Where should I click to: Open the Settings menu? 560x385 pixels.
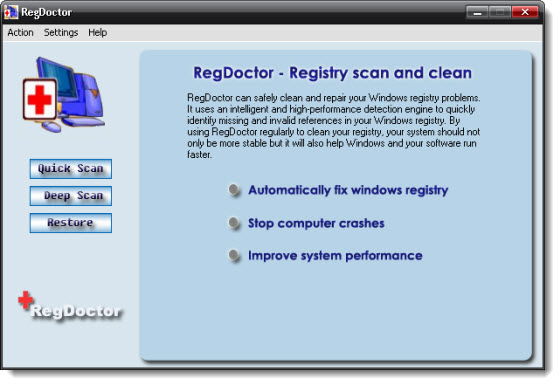61,32
